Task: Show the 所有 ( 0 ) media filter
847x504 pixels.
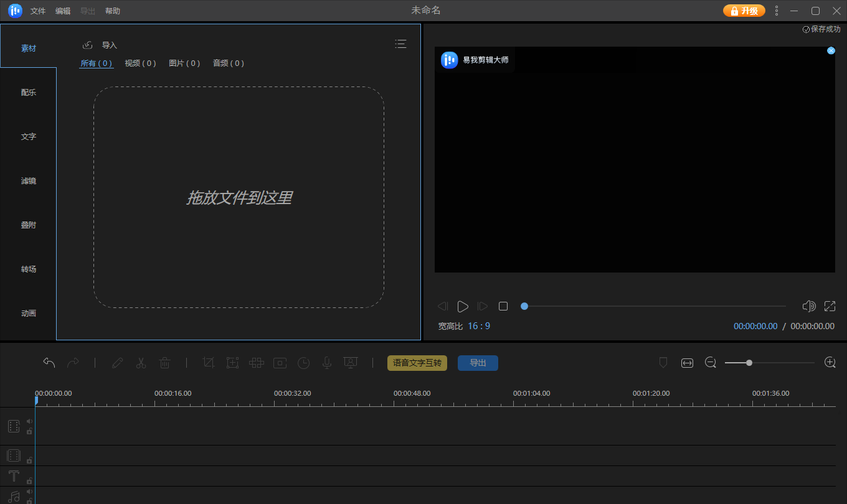Action: pos(97,63)
